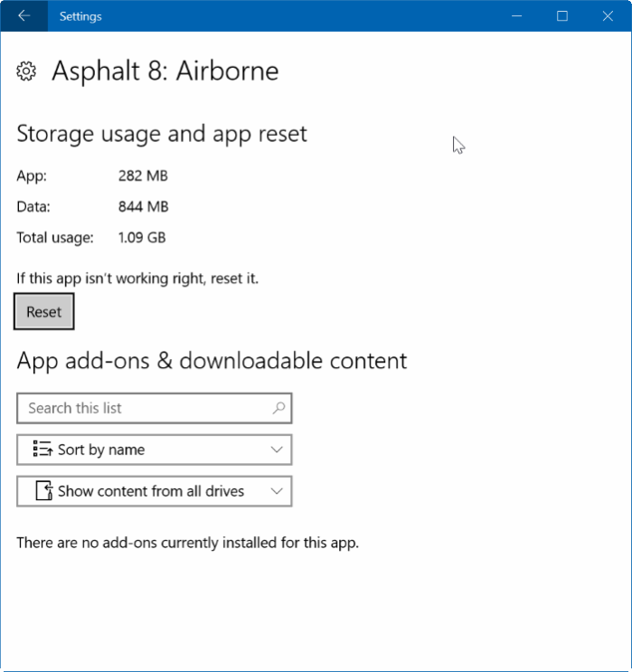Click the 282 MB app size value
Image resolution: width=632 pixels, height=672 pixels.
click(143, 175)
